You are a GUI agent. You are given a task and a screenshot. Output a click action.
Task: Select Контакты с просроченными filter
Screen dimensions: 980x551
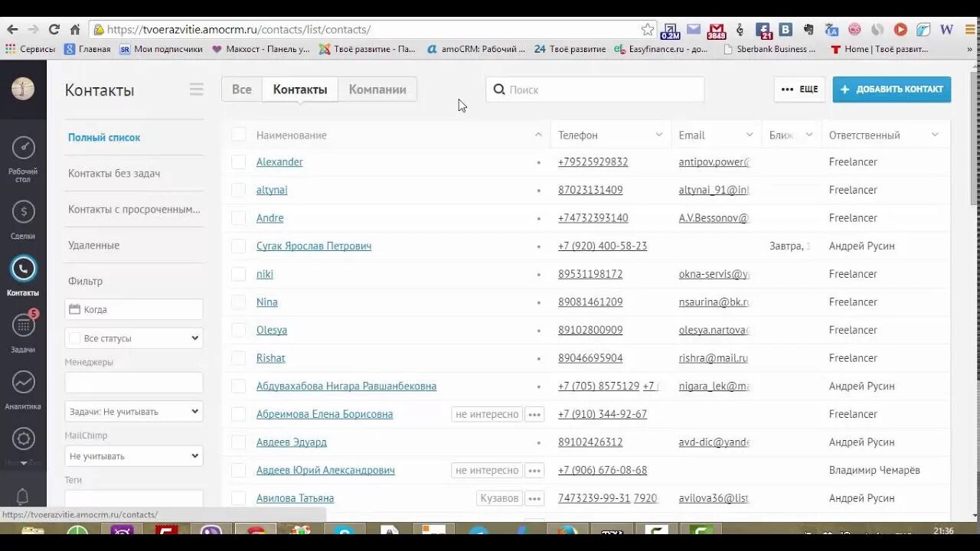tap(134, 210)
